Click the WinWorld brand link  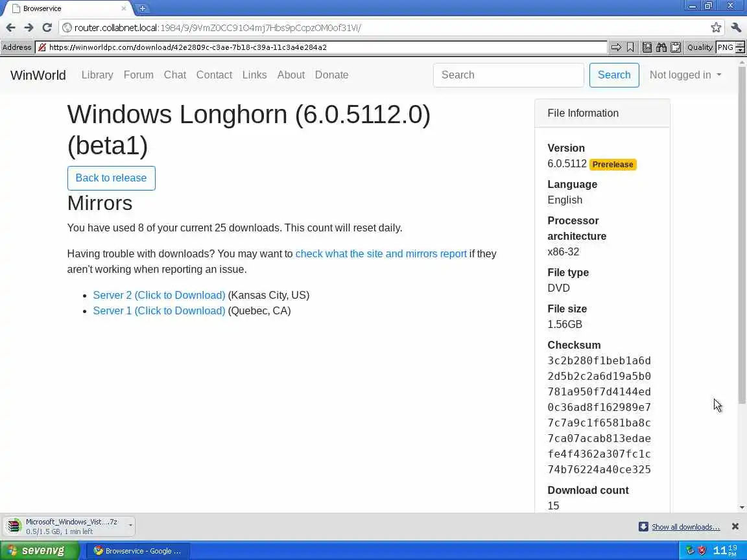(x=38, y=75)
